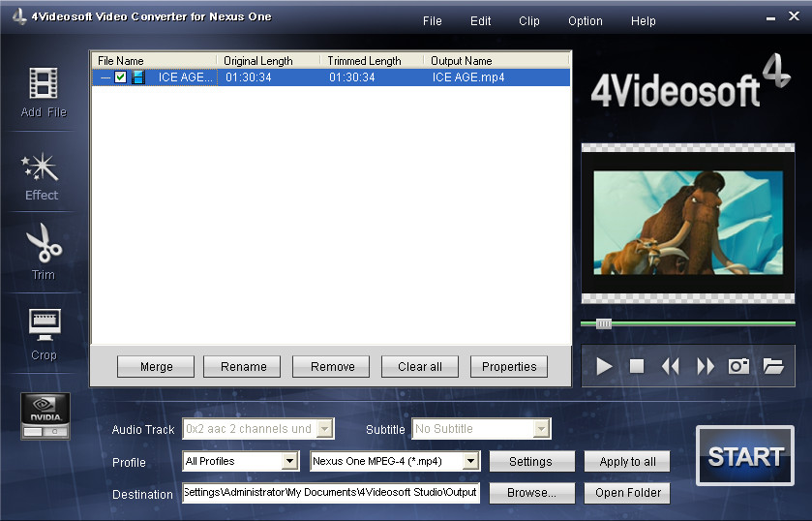Viewport: 812px width, 521px height.
Task: Expand the Audio Track dropdown
Action: pos(324,429)
